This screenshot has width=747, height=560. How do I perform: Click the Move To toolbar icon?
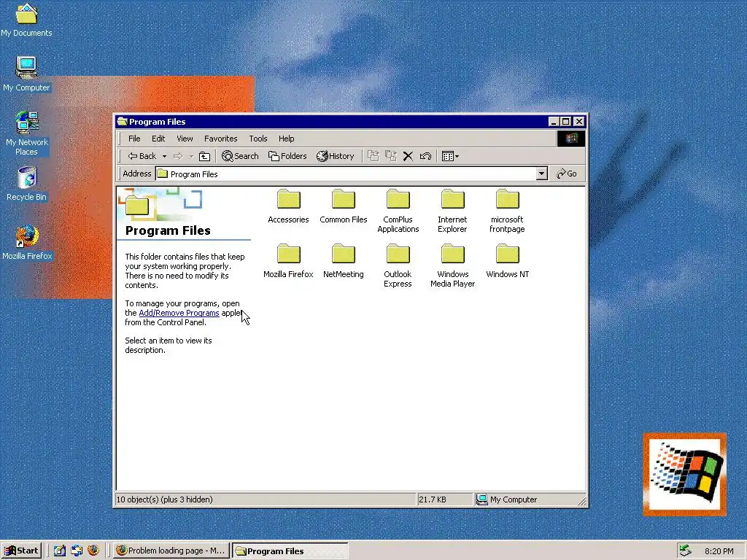[373, 156]
